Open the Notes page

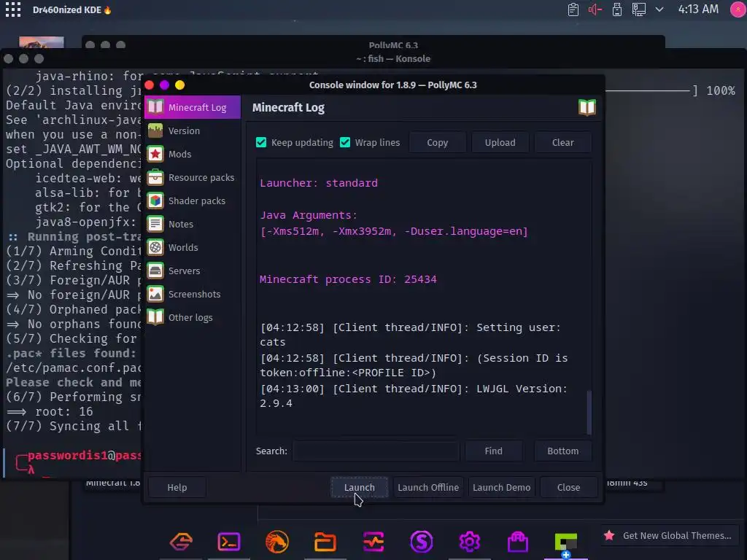point(193,224)
